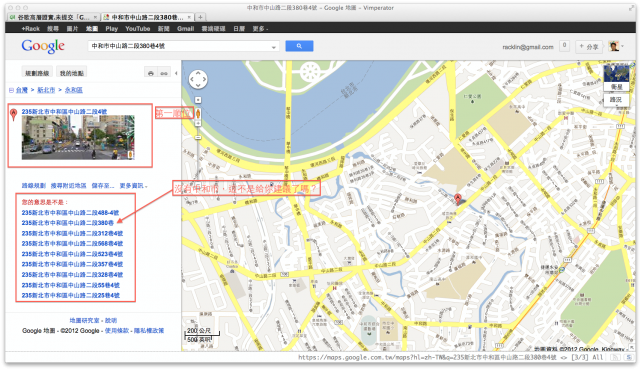Select suggestion 中山路二段55巷4號

[71, 285]
